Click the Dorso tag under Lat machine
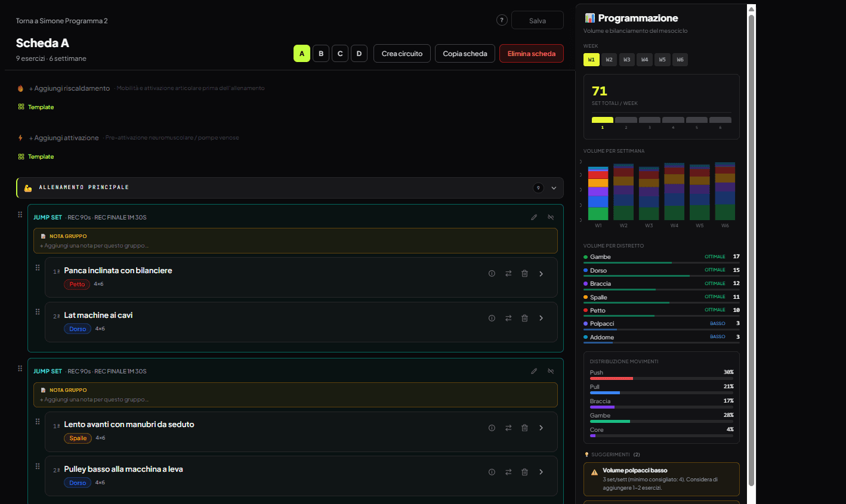The image size is (846, 504). 78,329
